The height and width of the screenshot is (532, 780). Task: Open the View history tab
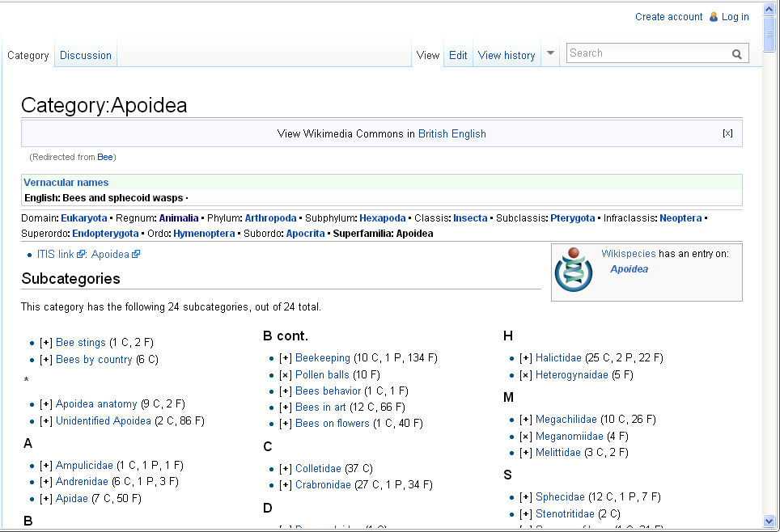click(x=507, y=56)
